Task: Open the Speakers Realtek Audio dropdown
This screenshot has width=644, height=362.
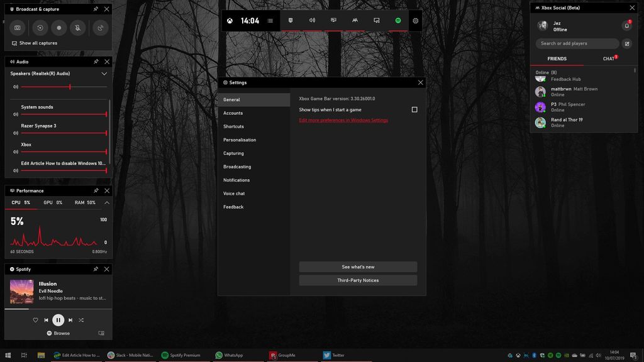Action: (104, 74)
